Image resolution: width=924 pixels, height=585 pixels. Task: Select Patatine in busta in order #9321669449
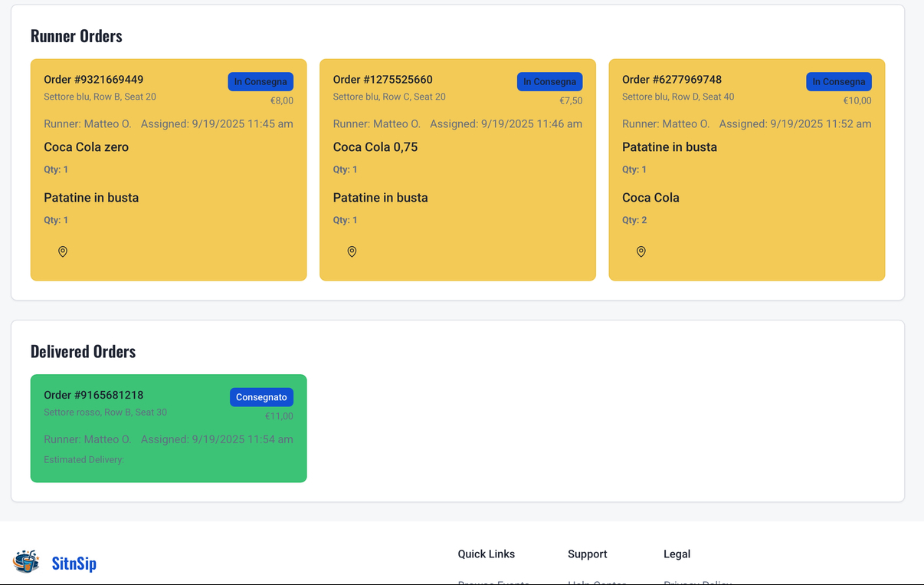pyautogui.click(x=91, y=198)
